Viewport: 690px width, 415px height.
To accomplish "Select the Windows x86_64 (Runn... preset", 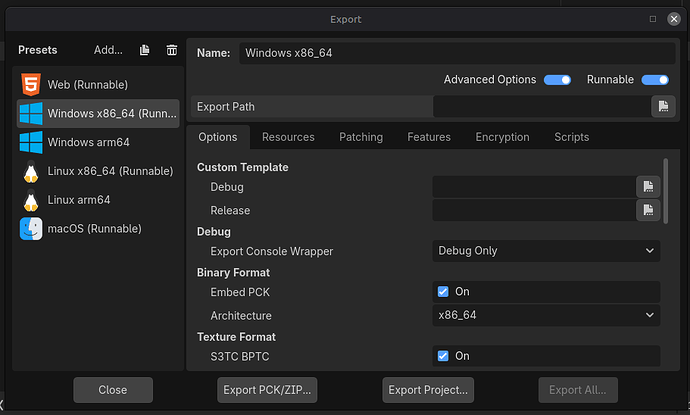I will click(x=98, y=114).
